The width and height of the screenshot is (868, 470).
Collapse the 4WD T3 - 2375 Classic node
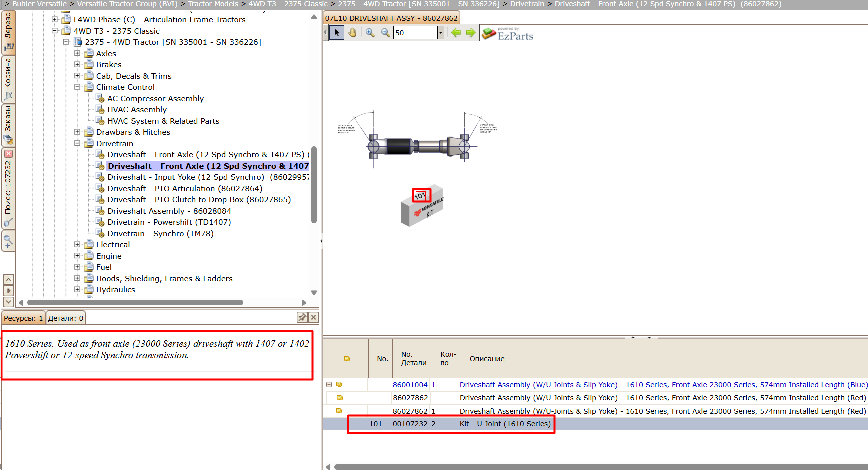[x=55, y=31]
